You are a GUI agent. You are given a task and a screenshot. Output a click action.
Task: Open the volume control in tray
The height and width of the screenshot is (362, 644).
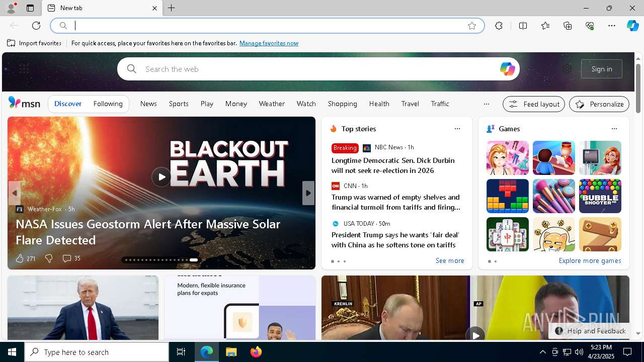[579, 352]
